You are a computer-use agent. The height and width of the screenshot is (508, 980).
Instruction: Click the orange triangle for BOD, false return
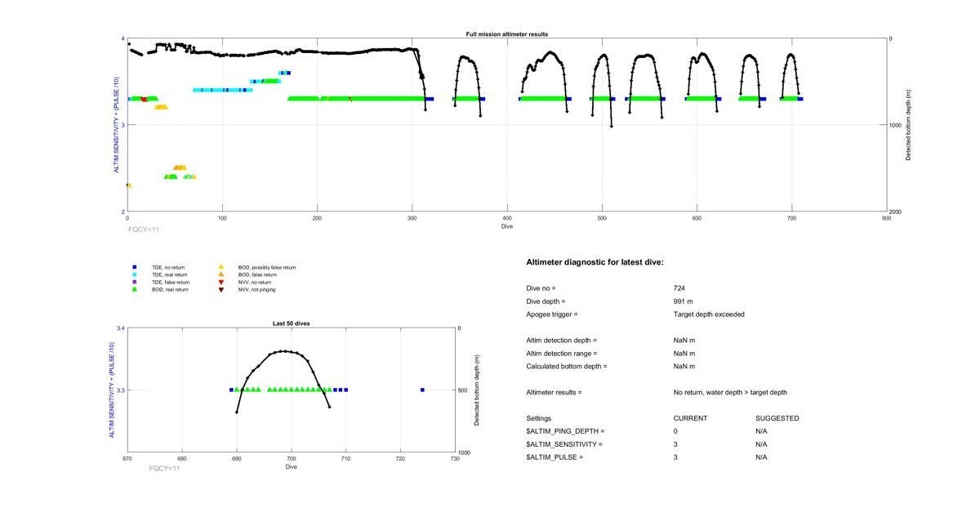220,274
